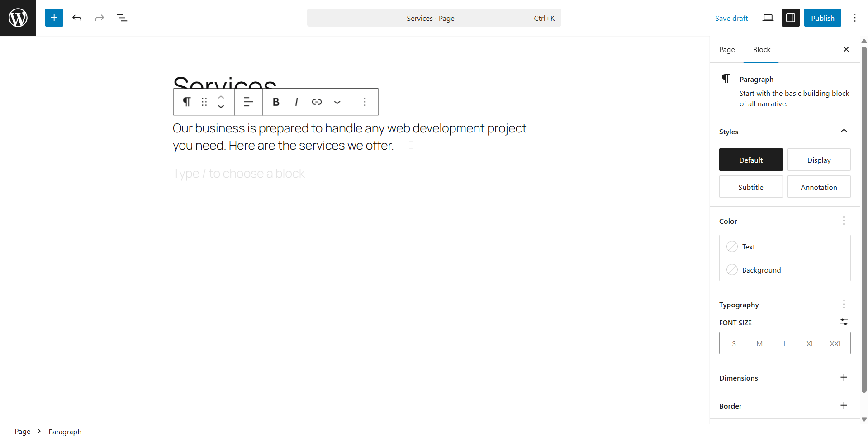868x437 pixels.
Task: Open the block options three-dot menu
Action: click(x=365, y=102)
